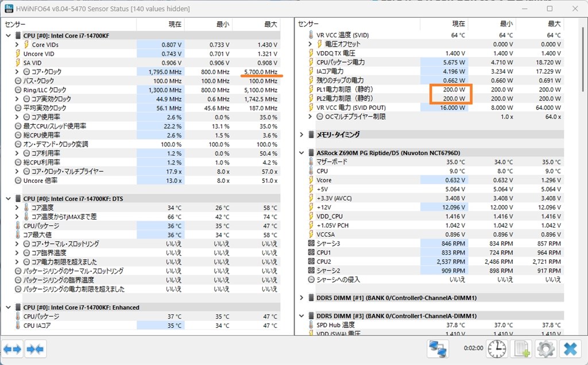Expand the OCマルチプライヤー制限 row

tap(310, 117)
